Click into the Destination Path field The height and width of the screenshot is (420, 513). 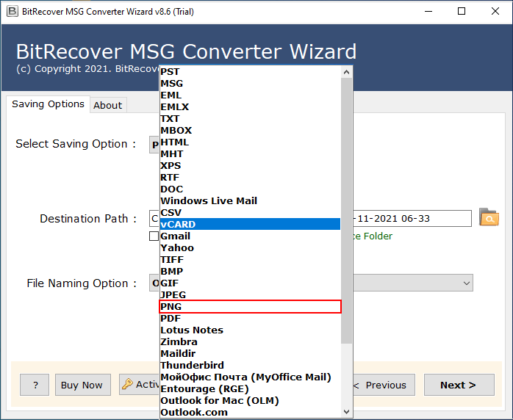[412, 218]
